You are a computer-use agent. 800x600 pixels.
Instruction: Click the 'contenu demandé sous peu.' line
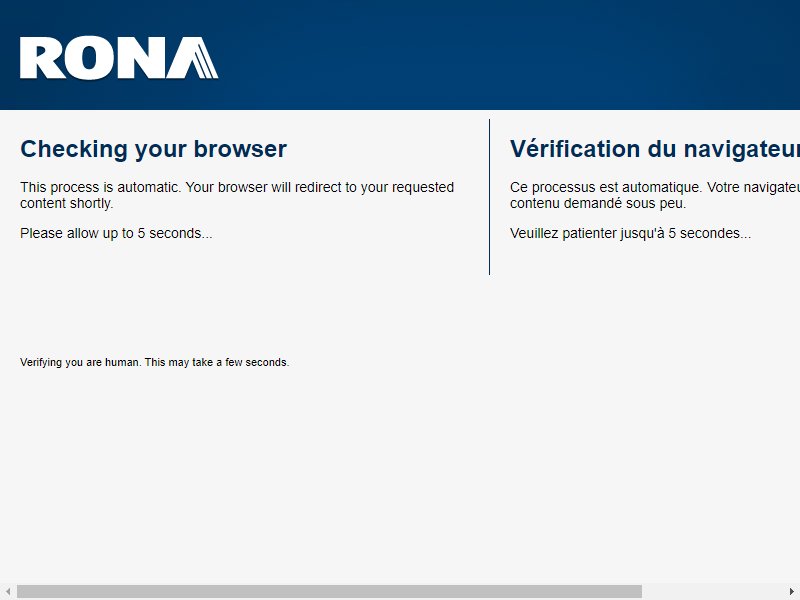(x=598, y=203)
